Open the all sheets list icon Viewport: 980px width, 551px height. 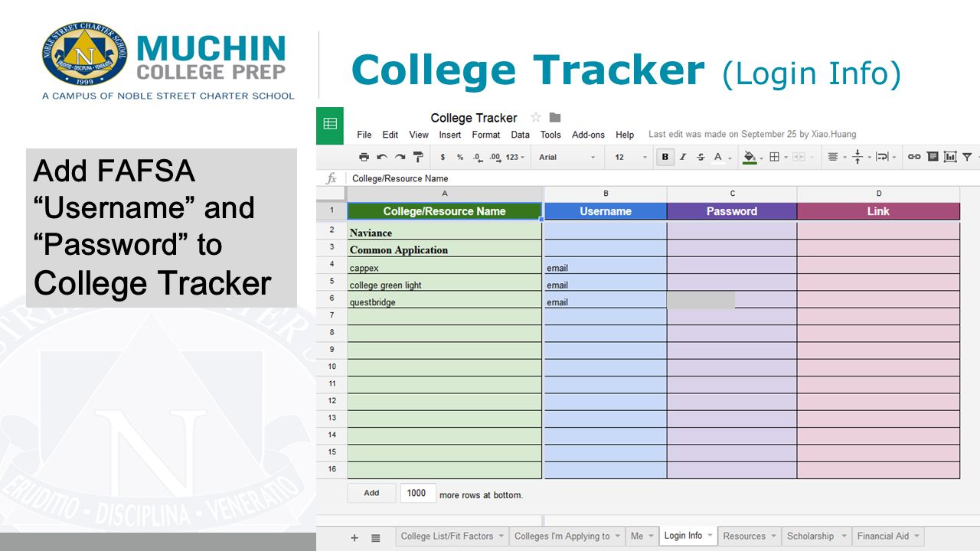376,538
